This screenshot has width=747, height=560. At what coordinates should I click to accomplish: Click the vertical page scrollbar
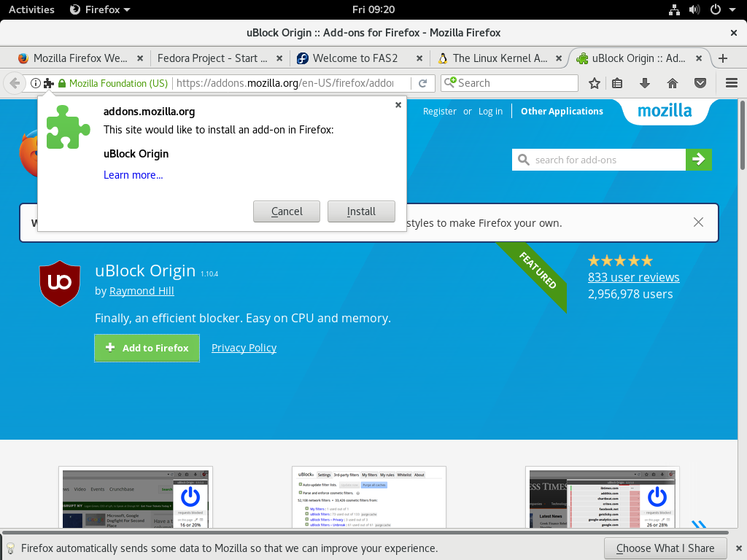(x=742, y=135)
